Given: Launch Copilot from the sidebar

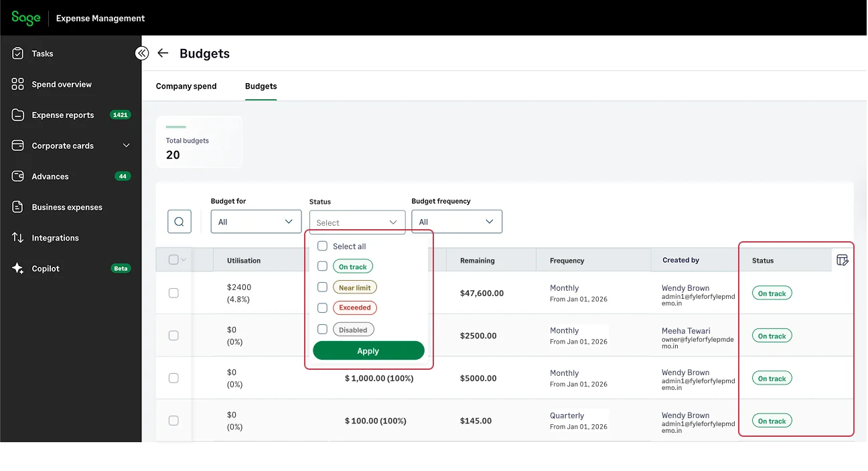Looking at the screenshot, I should [17, 268].
